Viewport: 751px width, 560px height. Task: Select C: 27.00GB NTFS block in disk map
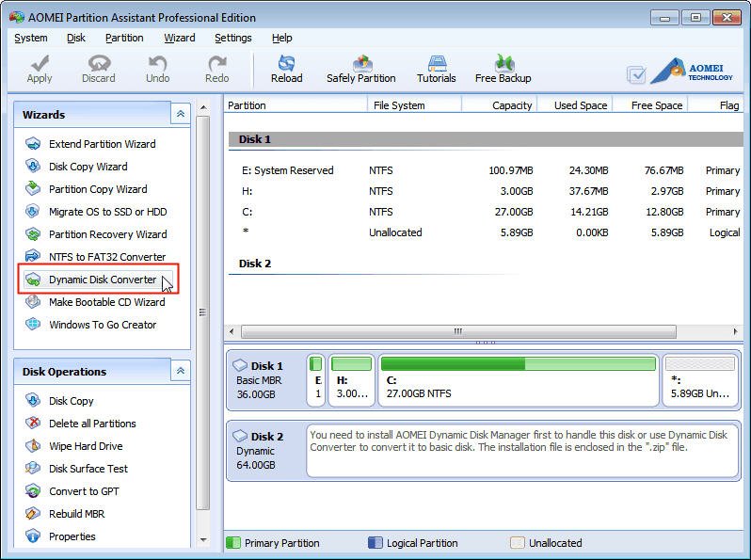(519, 380)
